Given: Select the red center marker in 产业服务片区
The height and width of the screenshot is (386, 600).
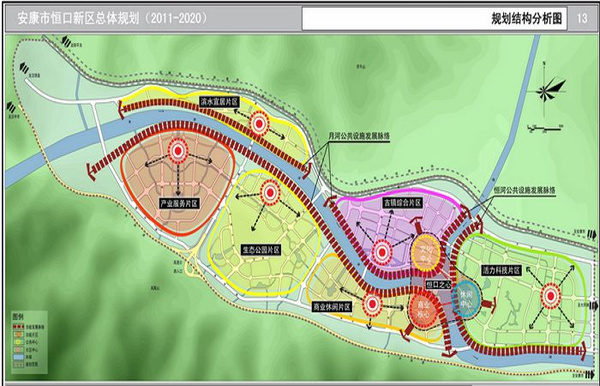Looking at the screenshot, I should pos(178,151).
